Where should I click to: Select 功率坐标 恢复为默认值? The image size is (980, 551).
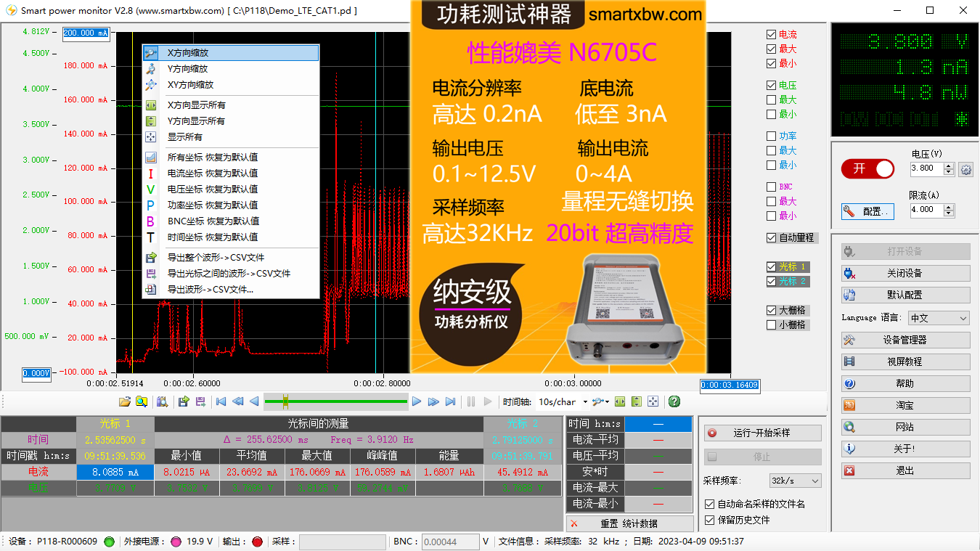[x=230, y=205]
